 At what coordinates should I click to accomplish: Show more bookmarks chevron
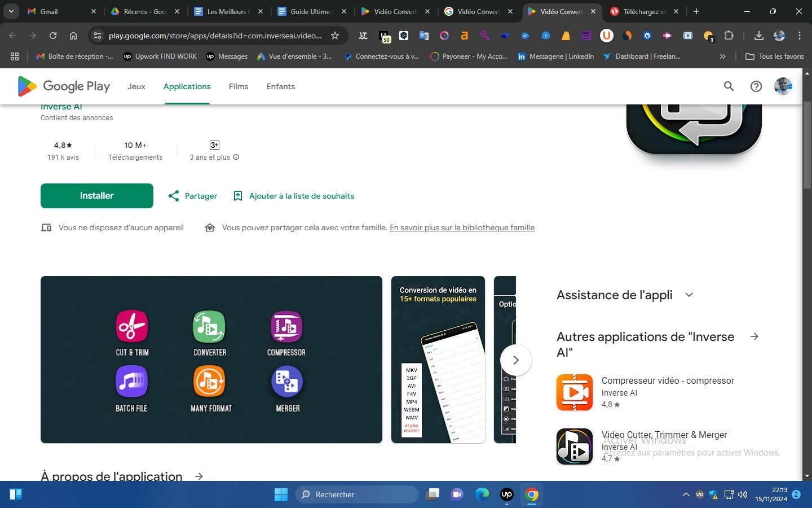click(723, 56)
